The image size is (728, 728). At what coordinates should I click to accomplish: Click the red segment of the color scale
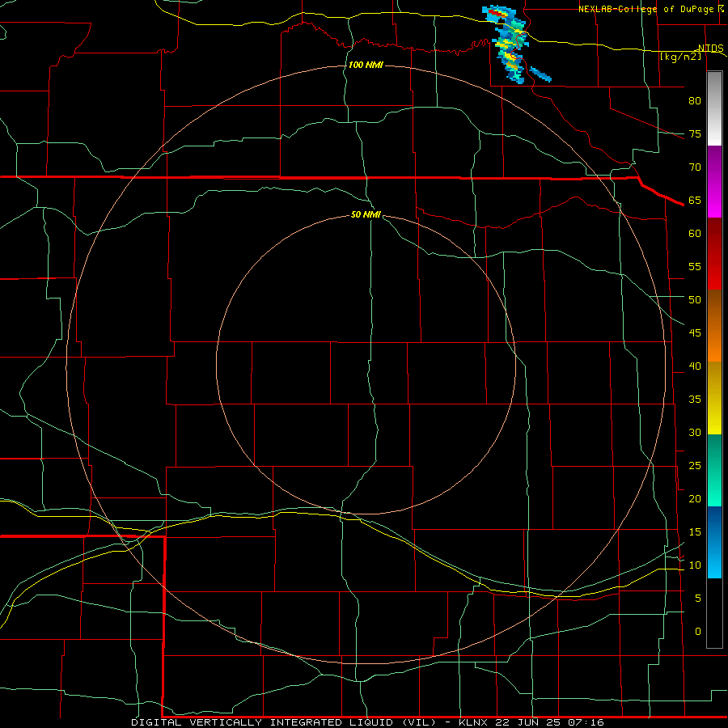(714, 254)
